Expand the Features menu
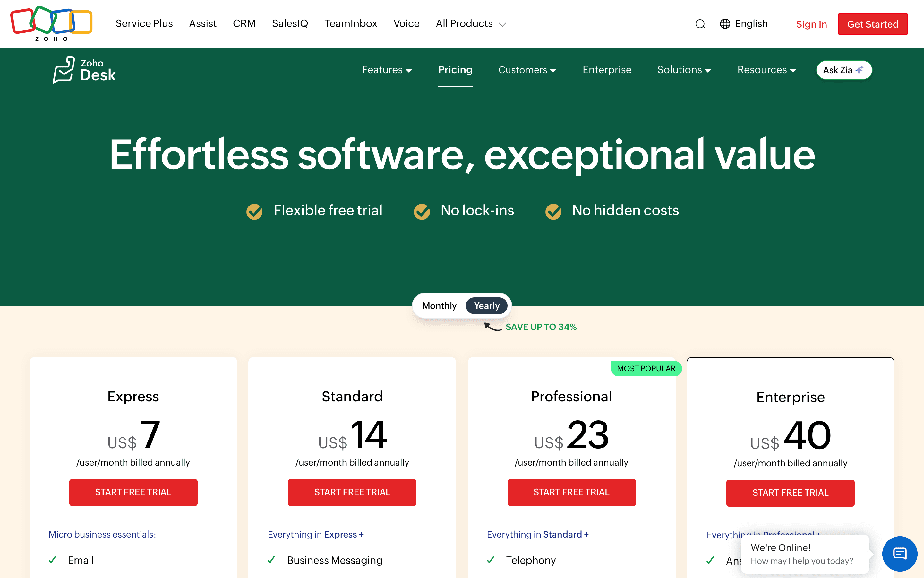Image resolution: width=924 pixels, height=578 pixels. tap(386, 70)
